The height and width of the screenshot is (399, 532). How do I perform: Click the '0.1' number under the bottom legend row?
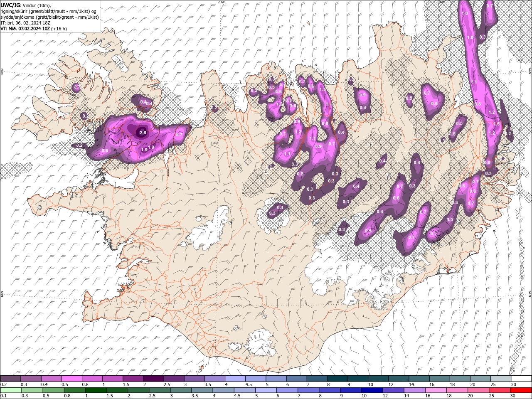(x=3, y=396)
